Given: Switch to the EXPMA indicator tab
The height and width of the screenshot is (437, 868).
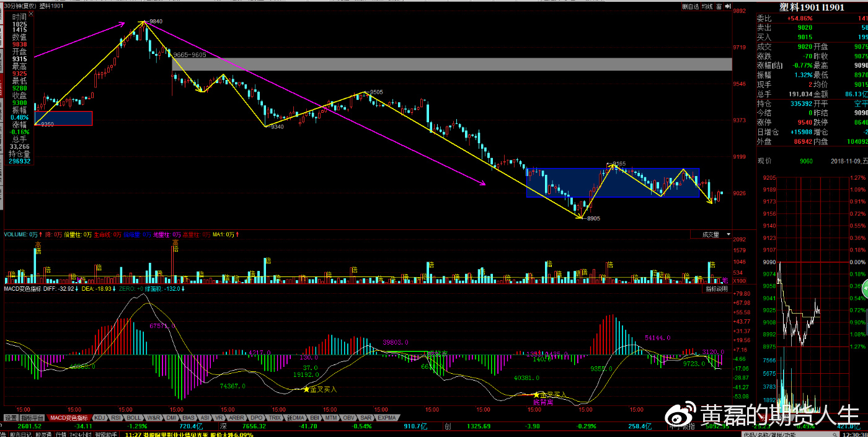Looking at the screenshot, I should pos(387,418).
